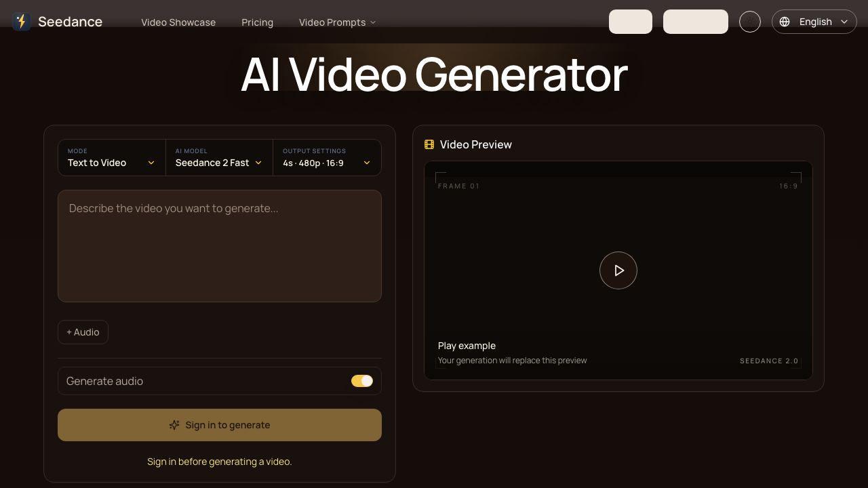Disable the Generate audio switch
868x488 pixels.
[x=362, y=381]
